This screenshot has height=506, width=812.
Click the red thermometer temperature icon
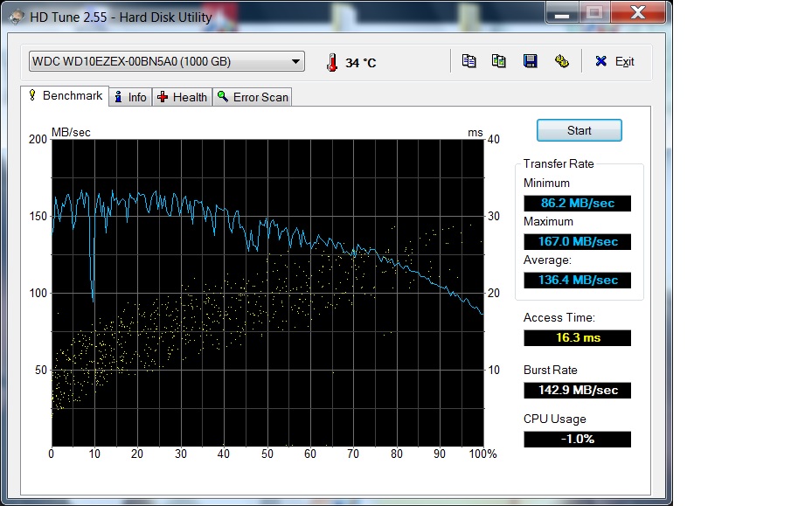[x=331, y=62]
